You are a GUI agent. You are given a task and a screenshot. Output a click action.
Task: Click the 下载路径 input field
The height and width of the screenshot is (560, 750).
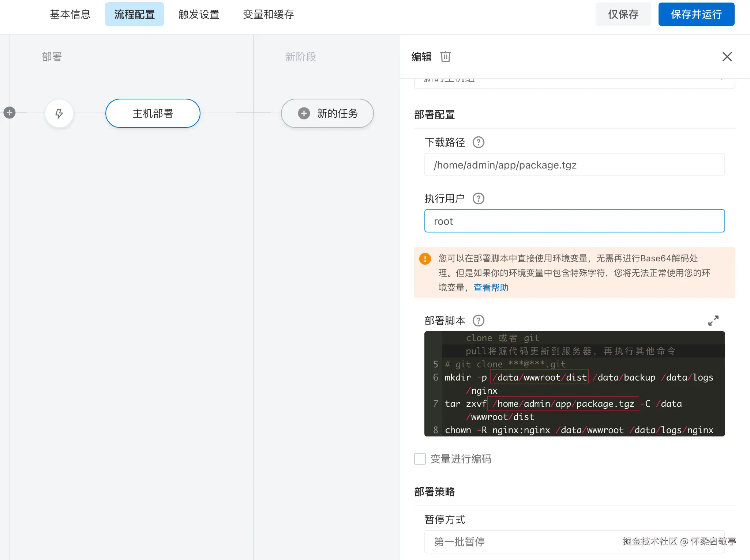coord(574,164)
